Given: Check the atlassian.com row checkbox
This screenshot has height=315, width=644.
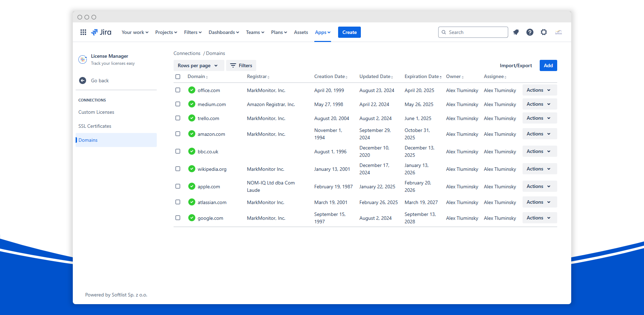Looking at the screenshot, I should [x=178, y=202].
